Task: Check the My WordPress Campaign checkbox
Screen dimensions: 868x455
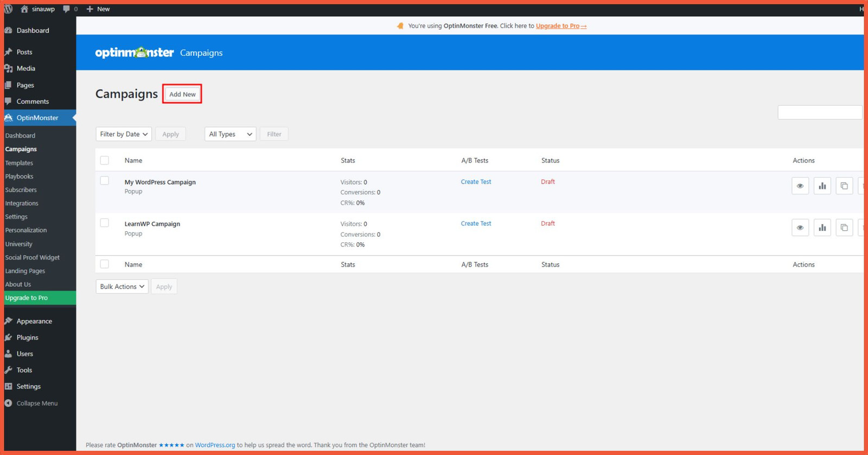Action: tap(105, 181)
